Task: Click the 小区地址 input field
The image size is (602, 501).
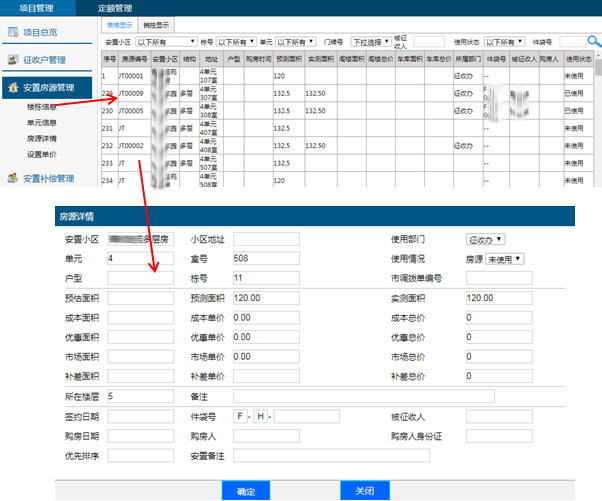Action: pos(266,239)
